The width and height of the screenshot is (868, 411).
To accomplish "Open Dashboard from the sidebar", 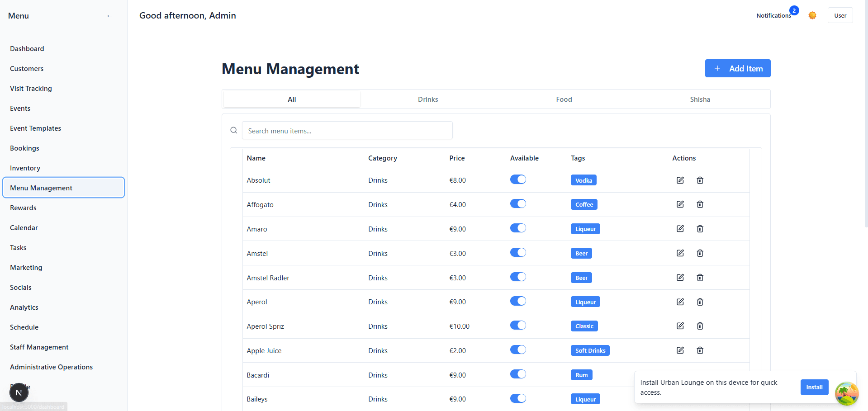I will 63,49.
